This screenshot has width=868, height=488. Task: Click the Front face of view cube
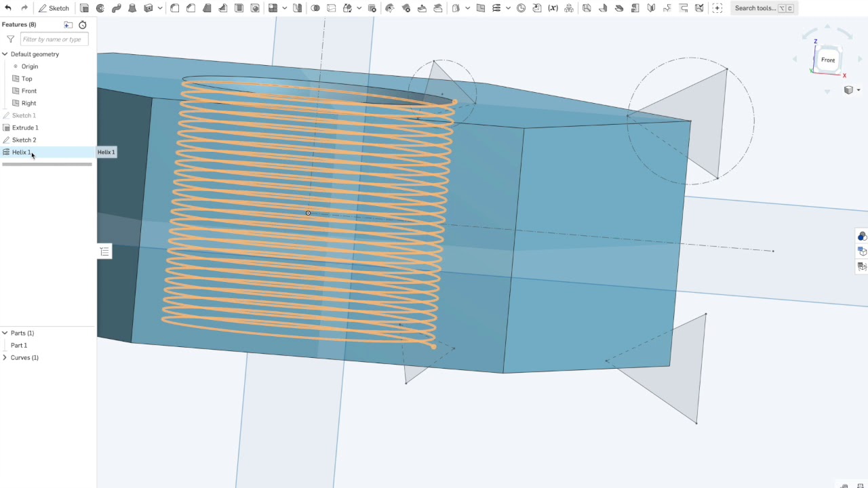pos(828,60)
